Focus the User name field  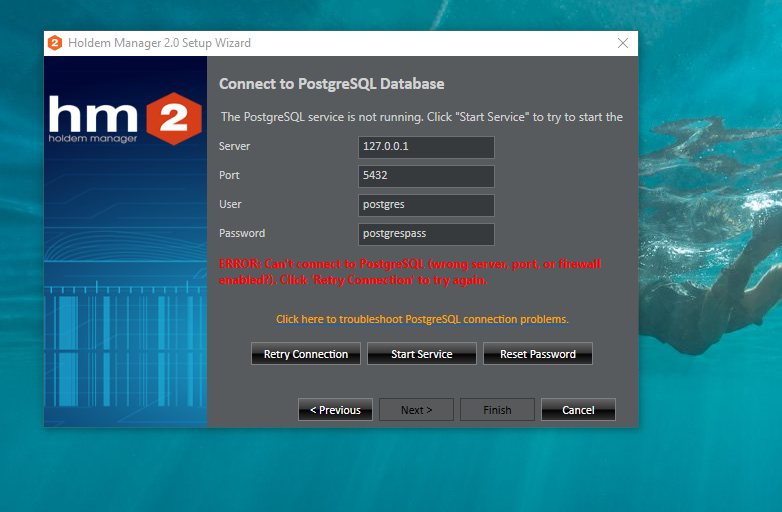tap(426, 205)
